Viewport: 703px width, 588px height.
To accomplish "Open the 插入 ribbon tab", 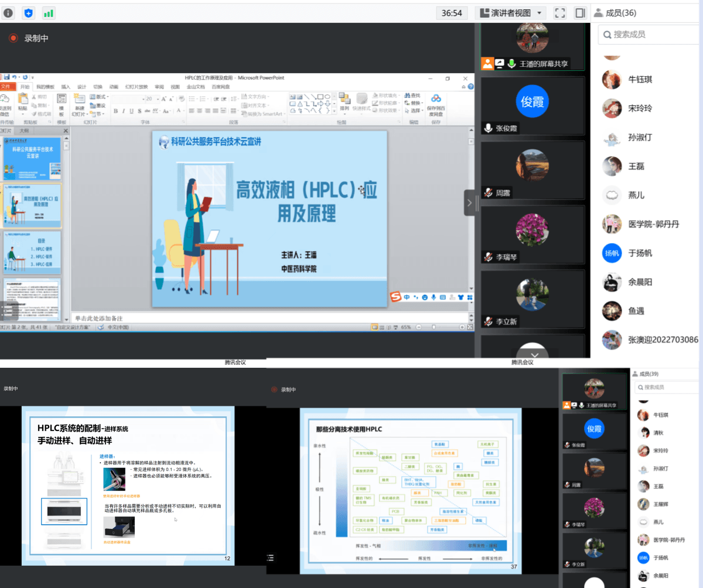I will (66, 87).
